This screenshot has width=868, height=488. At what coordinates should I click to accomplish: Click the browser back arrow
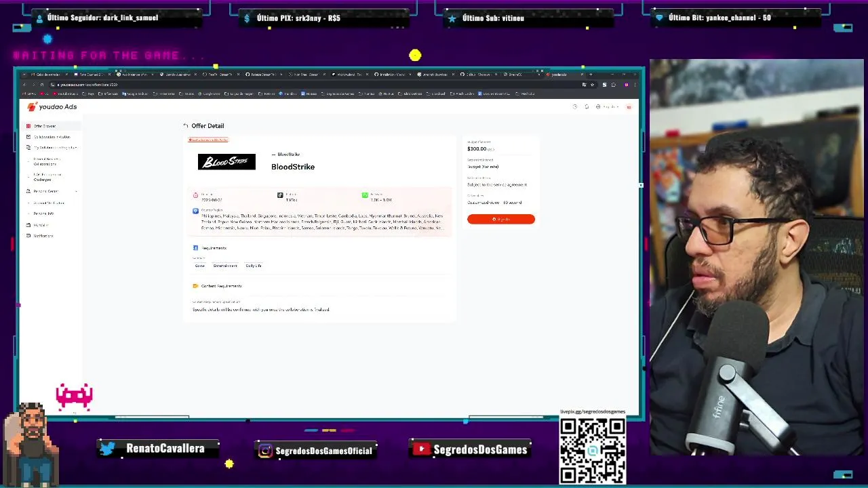point(24,85)
